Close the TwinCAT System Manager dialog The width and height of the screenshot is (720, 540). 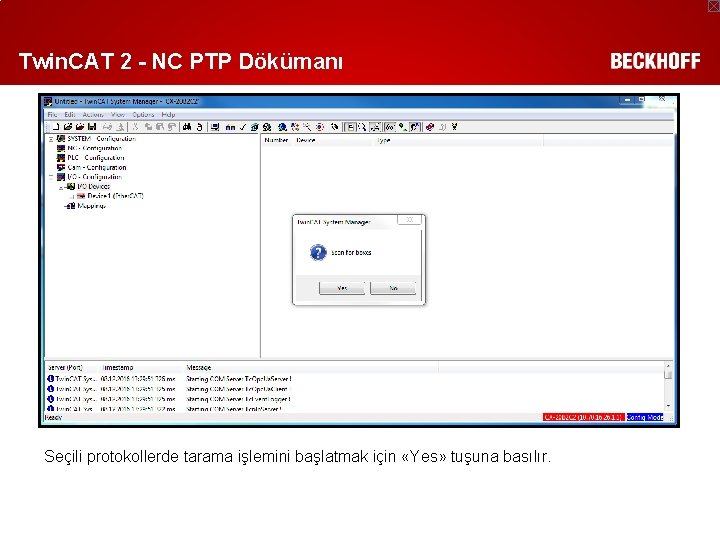click(410, 220)
